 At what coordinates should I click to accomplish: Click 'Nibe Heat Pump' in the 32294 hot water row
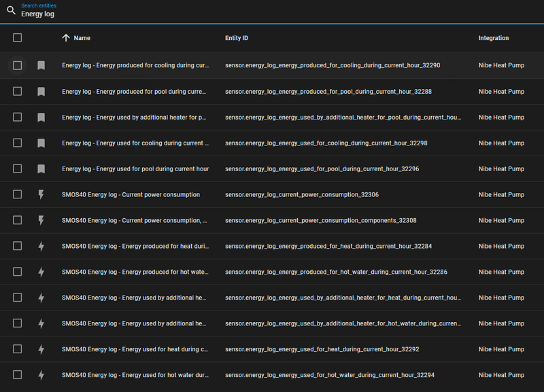[x=501, y=375]
